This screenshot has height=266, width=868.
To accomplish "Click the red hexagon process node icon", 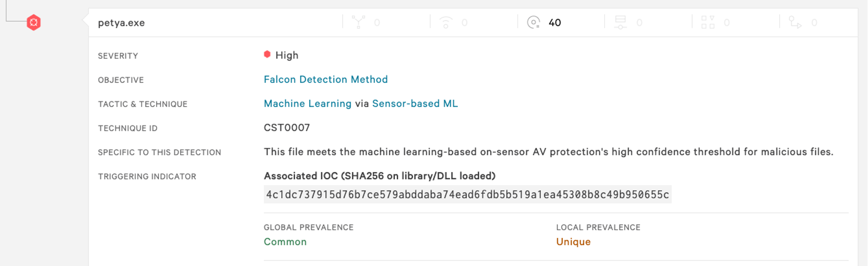I will 34,23.
